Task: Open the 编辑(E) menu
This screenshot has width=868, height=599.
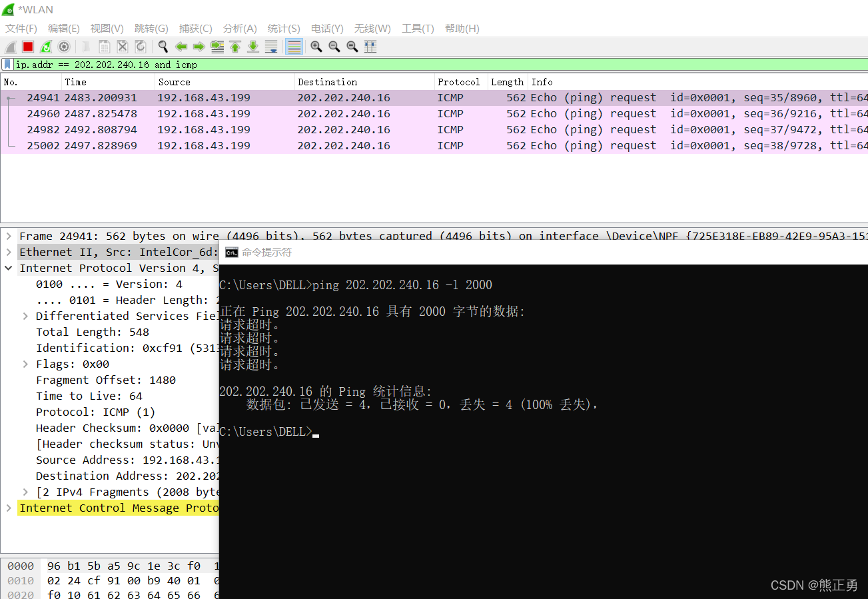Action: [x=64, y=29]
